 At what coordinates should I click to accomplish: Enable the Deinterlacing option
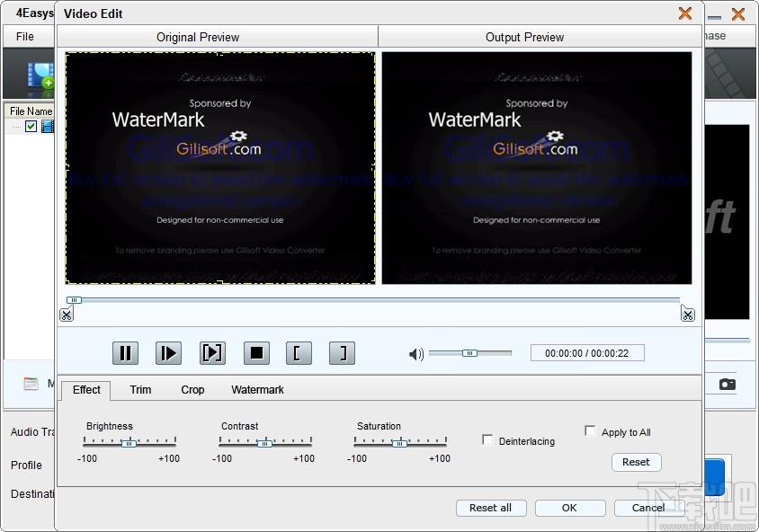click(487, 439)
